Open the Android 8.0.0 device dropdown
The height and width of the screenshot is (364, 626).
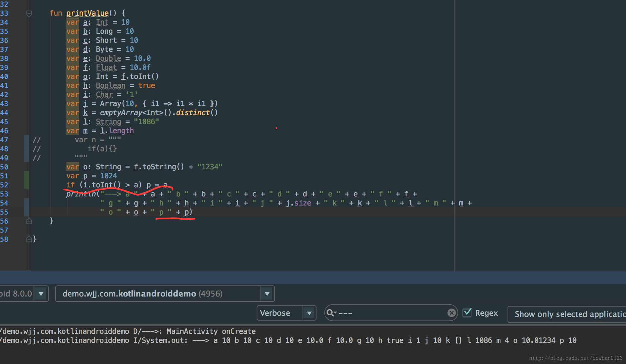pyautogui.click(x=41, y=293)
